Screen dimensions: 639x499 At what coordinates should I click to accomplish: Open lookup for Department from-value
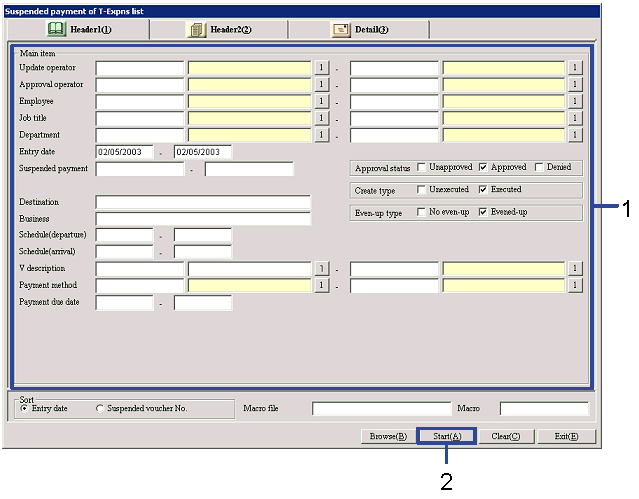(x=322, y=135)
